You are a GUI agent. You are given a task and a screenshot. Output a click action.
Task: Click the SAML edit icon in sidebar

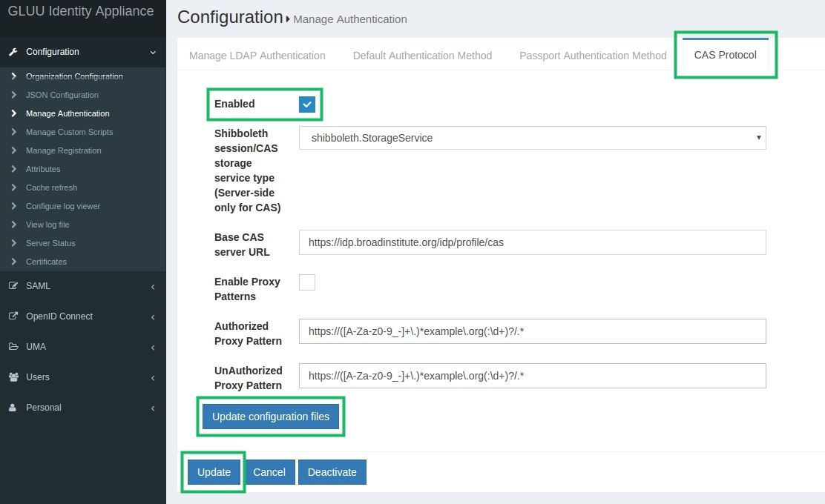(13, 286)
